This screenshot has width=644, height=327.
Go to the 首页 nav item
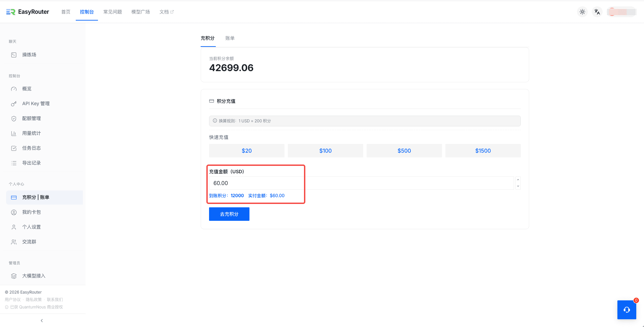(x=66, y=12)
